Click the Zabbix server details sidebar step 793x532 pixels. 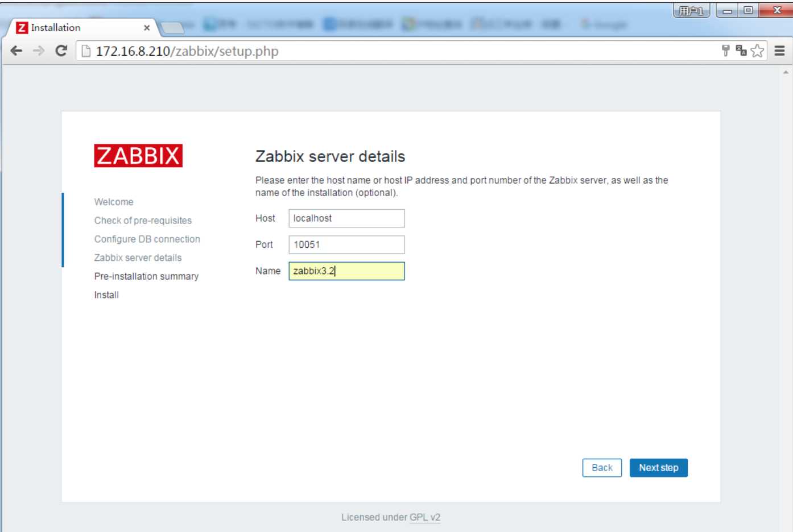click(x=138, y=257)
